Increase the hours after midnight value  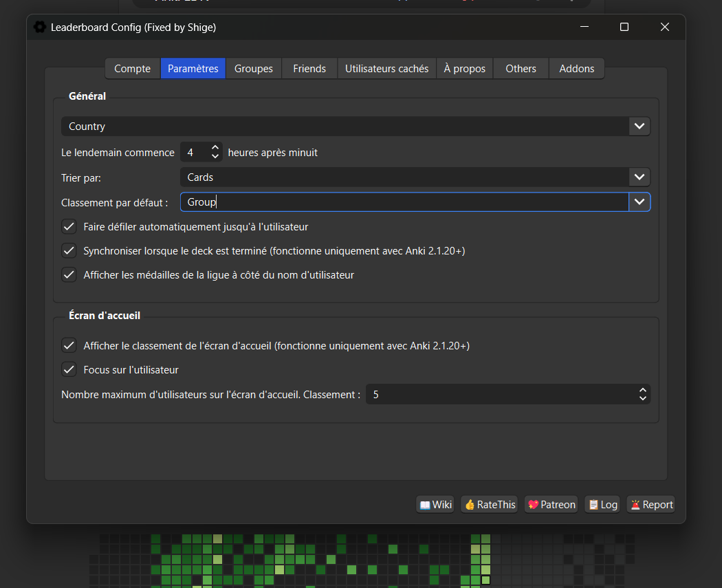[x=215, y=148]
